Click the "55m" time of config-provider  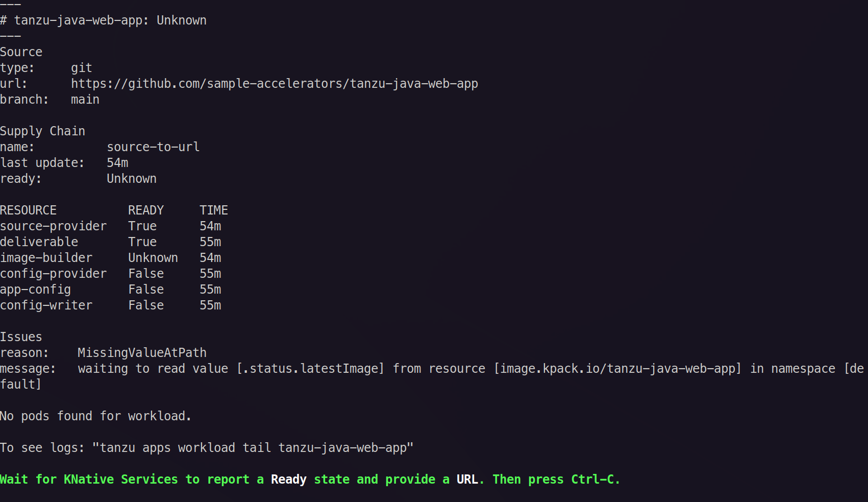[211, 274]
